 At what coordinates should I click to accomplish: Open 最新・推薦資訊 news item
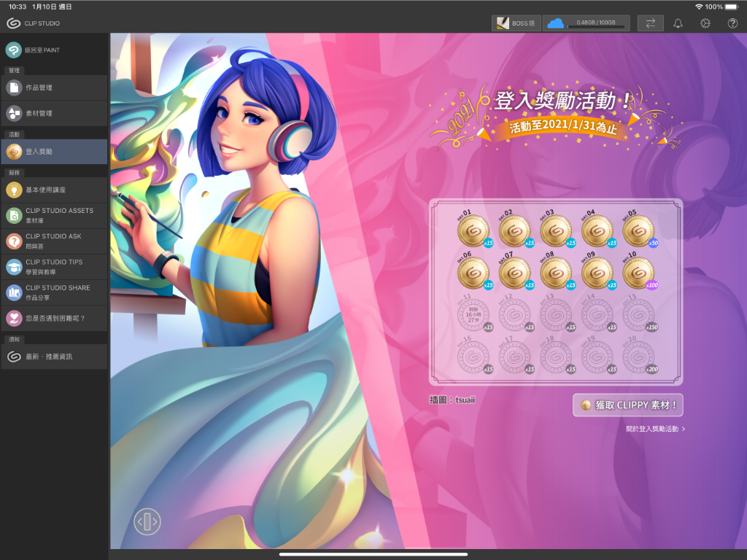54,356
